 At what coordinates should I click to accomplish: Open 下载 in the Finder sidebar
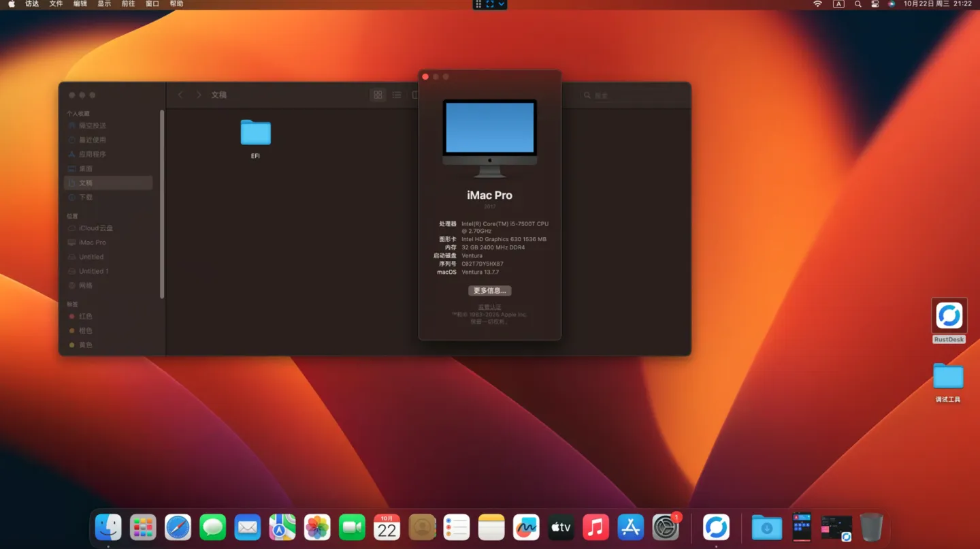(84, 197)
